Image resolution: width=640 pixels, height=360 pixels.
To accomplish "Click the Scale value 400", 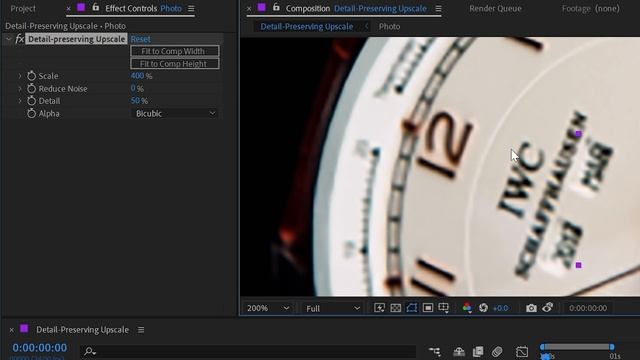I will (x=137, y=76).
